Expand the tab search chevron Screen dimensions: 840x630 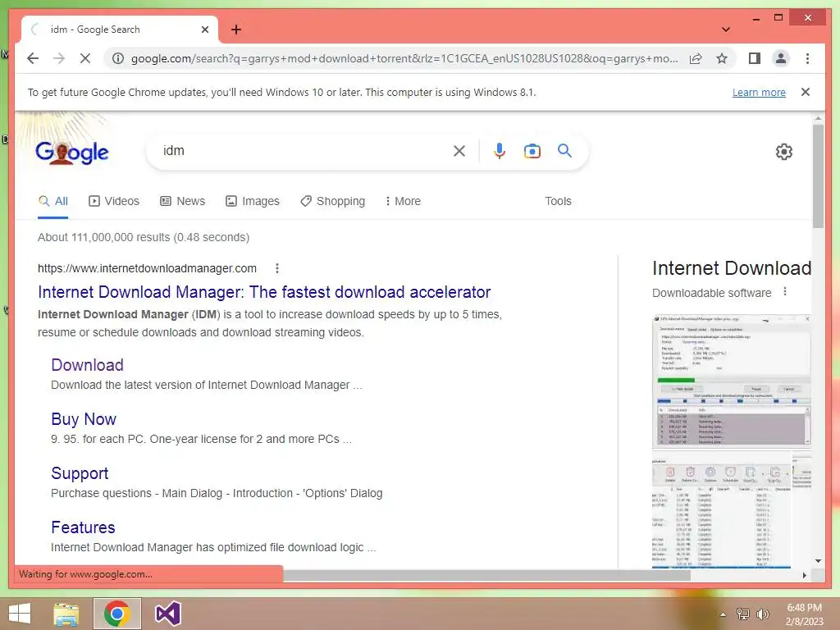click(726, 30)
